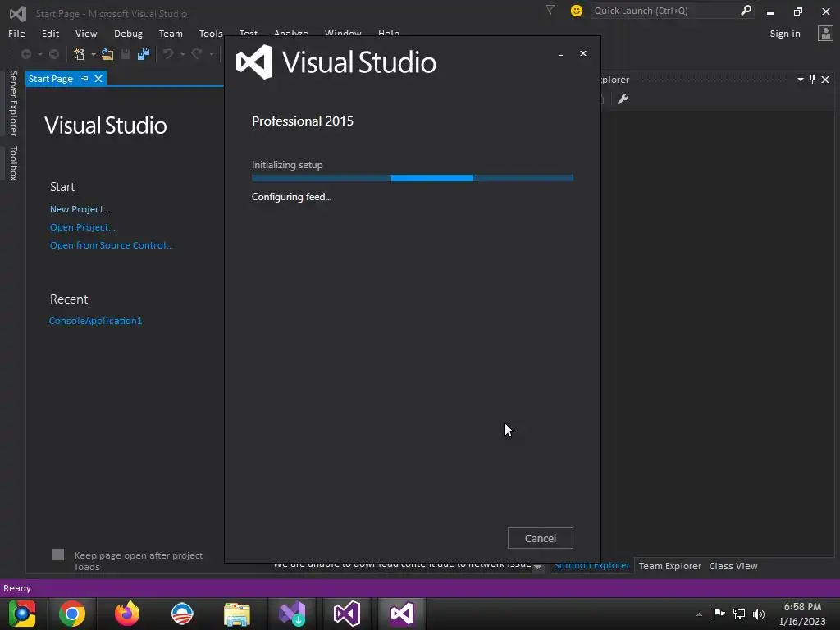Click the Navigate Forward arrow in the toolbar
This screenshot has height=630, width=840.
[x=54, y=54]
